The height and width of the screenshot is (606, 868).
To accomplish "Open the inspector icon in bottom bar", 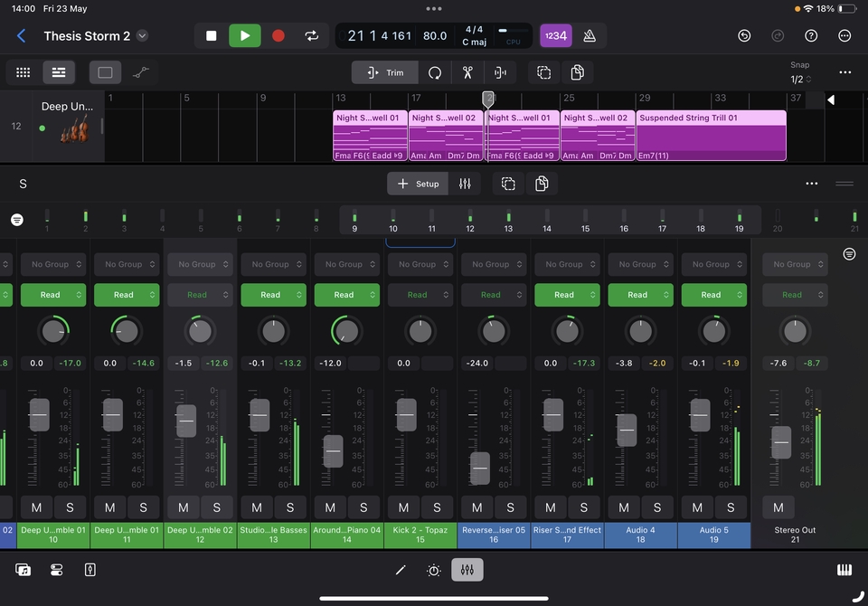I will (90, 570).
